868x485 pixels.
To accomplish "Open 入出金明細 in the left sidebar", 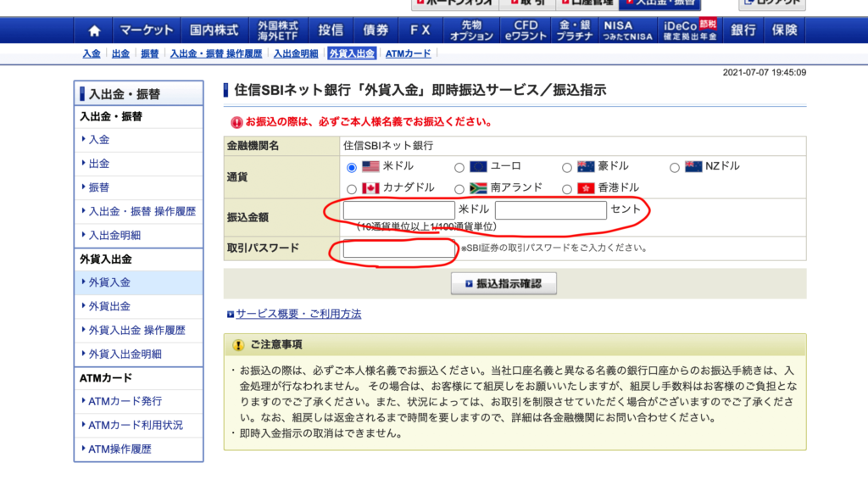I will click(x=138, y=236).
